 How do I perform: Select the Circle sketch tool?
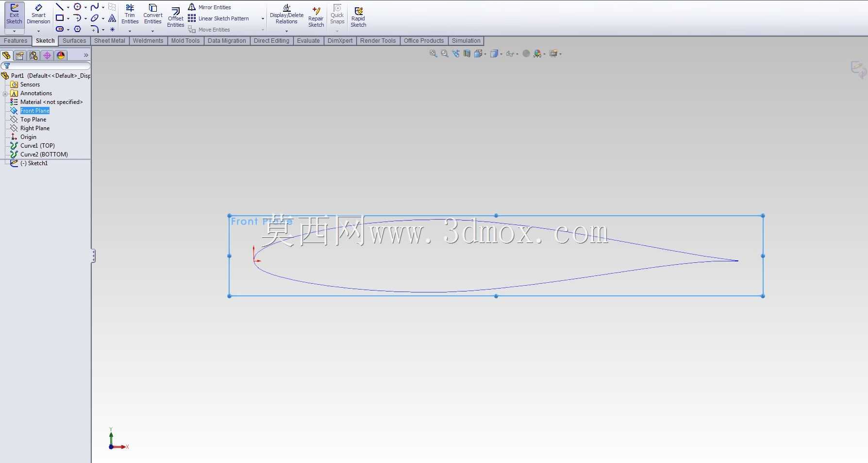pos(77,7)
